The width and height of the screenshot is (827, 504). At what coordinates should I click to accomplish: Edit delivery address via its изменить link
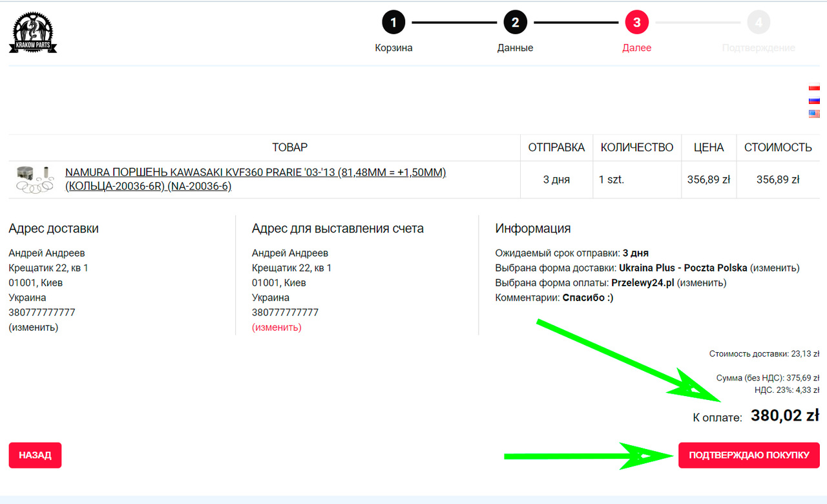tap(34, 328)
